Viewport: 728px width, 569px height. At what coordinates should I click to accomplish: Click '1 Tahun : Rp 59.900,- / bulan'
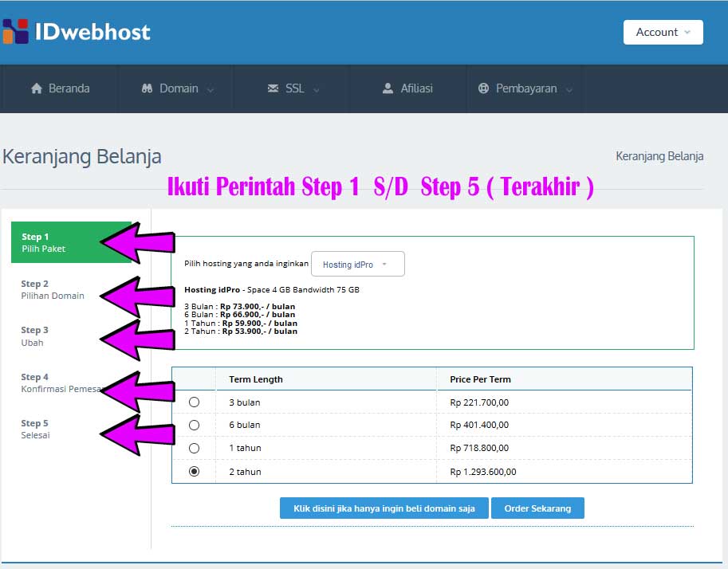tap(241, 323)
